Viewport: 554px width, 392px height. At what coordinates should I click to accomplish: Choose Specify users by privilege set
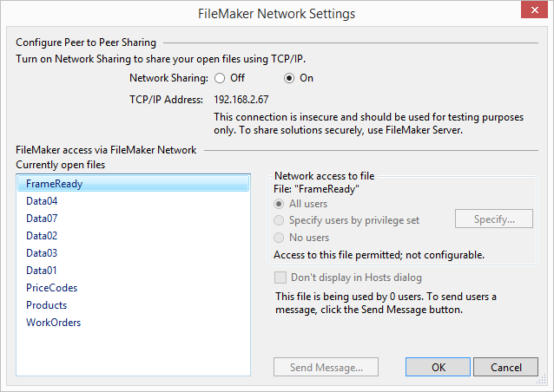(279, 220)
